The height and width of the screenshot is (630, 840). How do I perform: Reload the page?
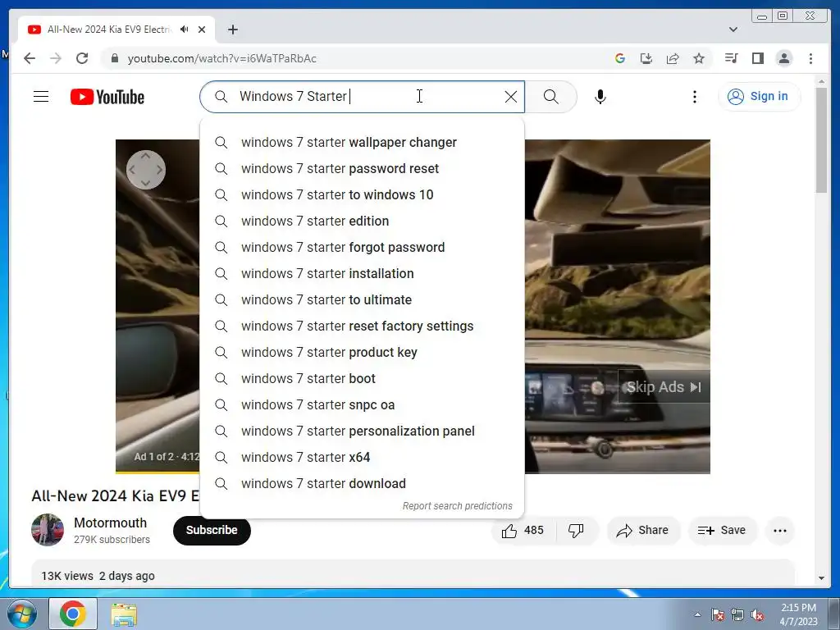point(82,58)
